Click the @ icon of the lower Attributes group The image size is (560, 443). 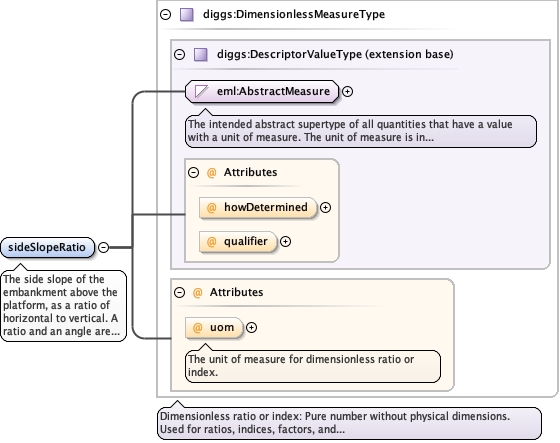[198, 293]
